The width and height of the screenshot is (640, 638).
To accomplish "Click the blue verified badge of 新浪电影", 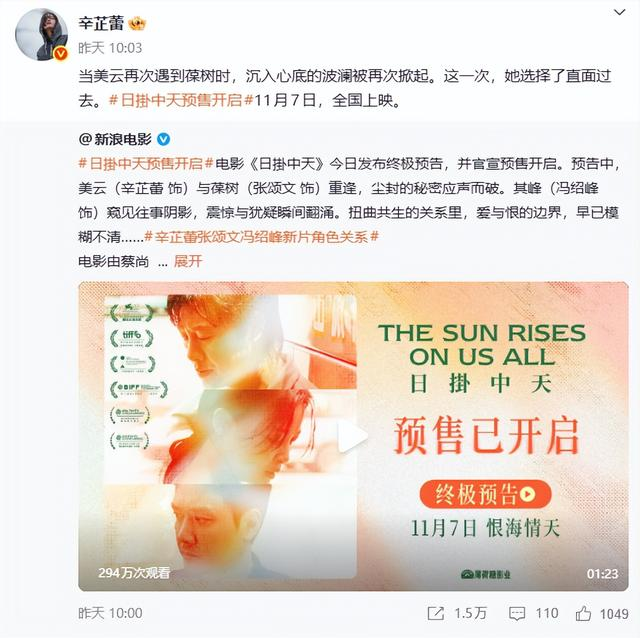I will pyautogui.click(x=164, y=140).
